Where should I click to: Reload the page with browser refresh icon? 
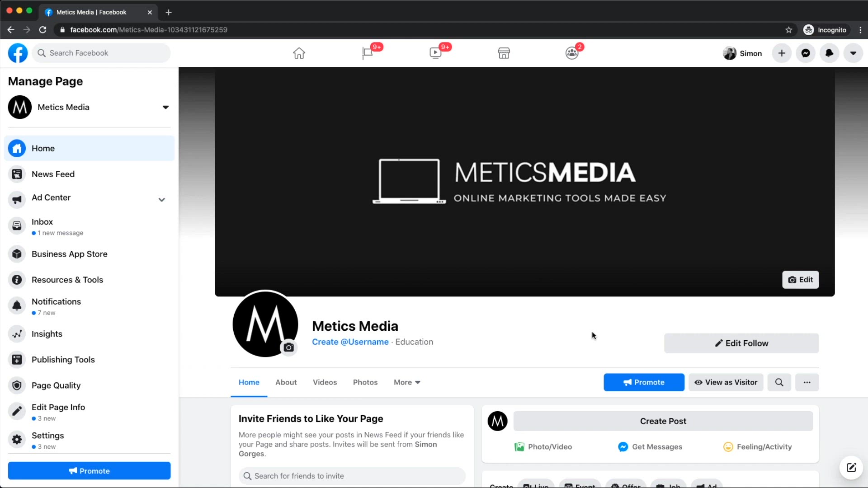(x=42, y=30)
